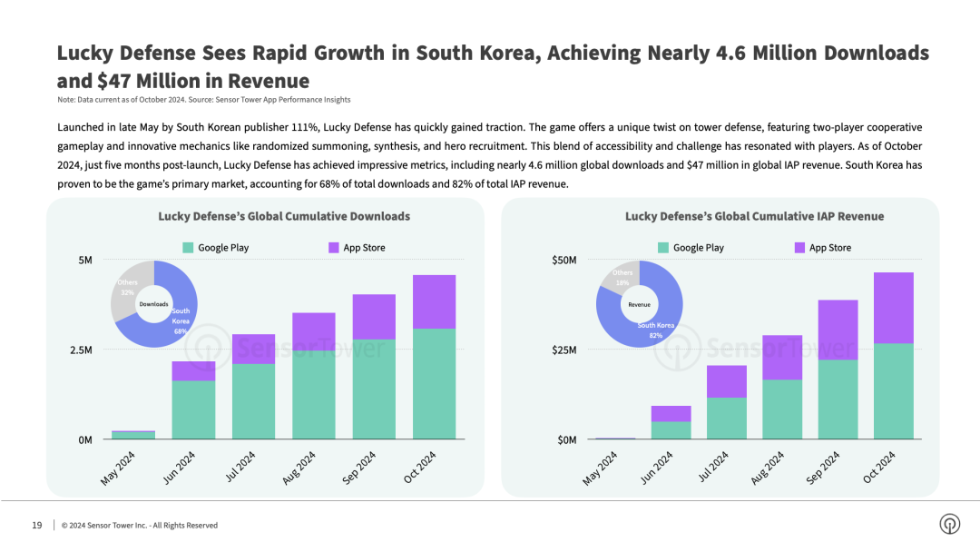Viewport: 980px width, 552px height.
Task: Click the 5M axis label on Downloads chart
Action: [x=85, y=260]
